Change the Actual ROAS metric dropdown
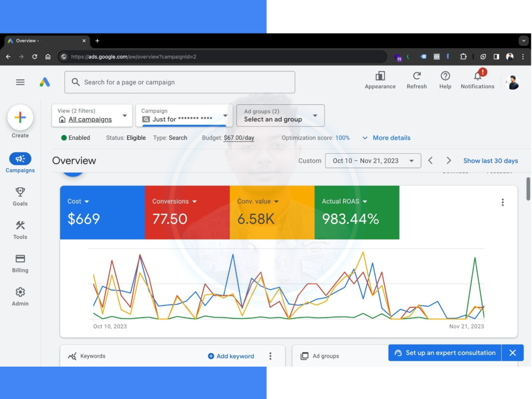The image size is (532, 399). coord(344,202)
